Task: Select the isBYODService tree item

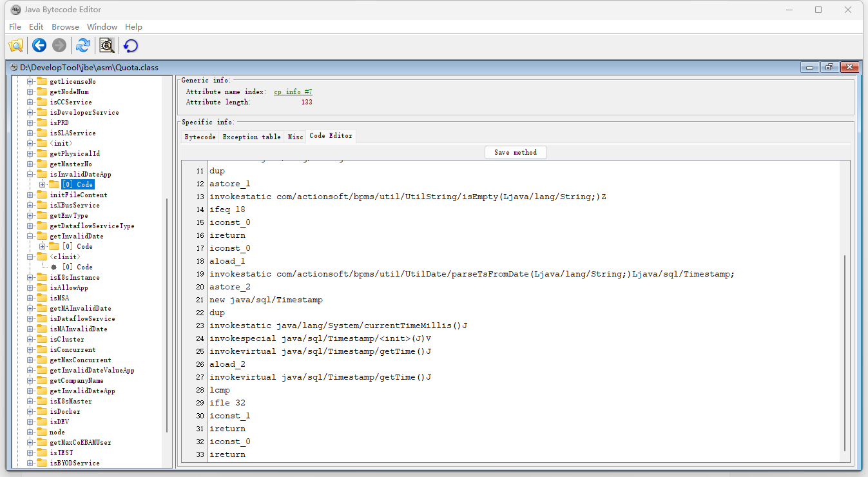Action: click(75, 463)
